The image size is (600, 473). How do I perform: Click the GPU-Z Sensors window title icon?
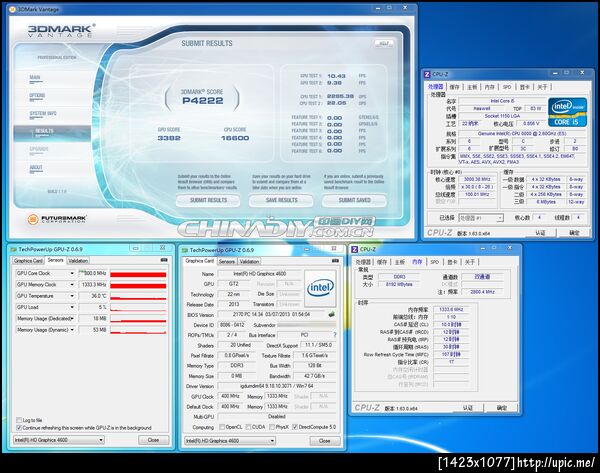[13, 250]
